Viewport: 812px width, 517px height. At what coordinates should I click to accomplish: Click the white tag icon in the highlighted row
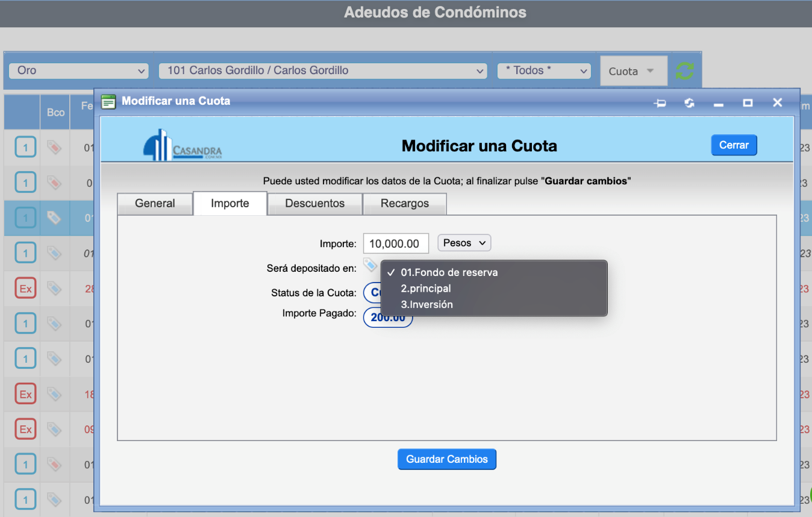tap(54, 218)
